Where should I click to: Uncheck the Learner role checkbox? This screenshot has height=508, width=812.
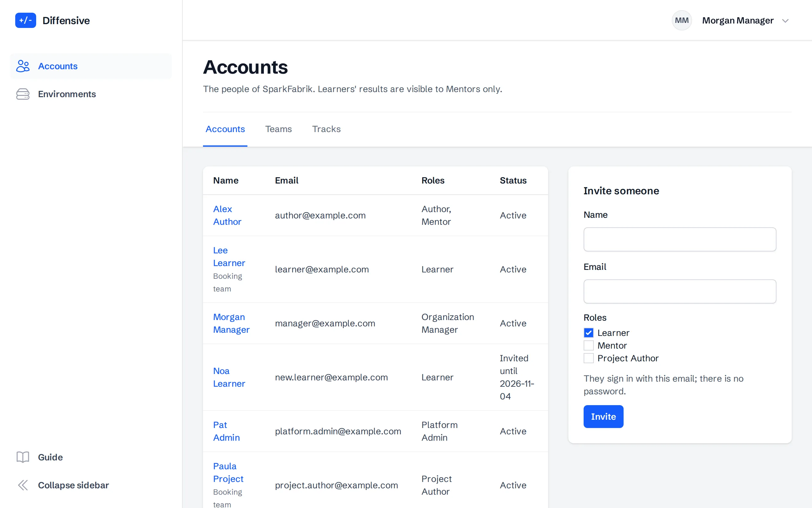pyautogui.click(x=588, y=333)
